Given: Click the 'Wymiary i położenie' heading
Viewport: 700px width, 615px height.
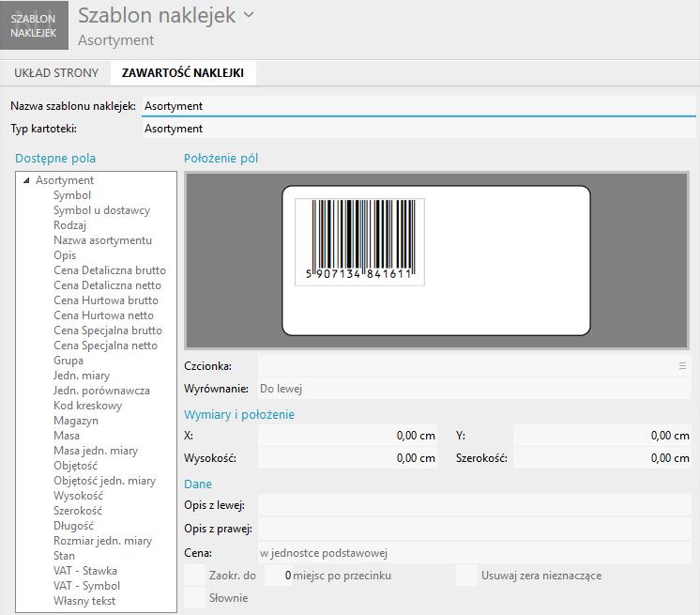Looking at the screenshot, I should click(239, 414).
